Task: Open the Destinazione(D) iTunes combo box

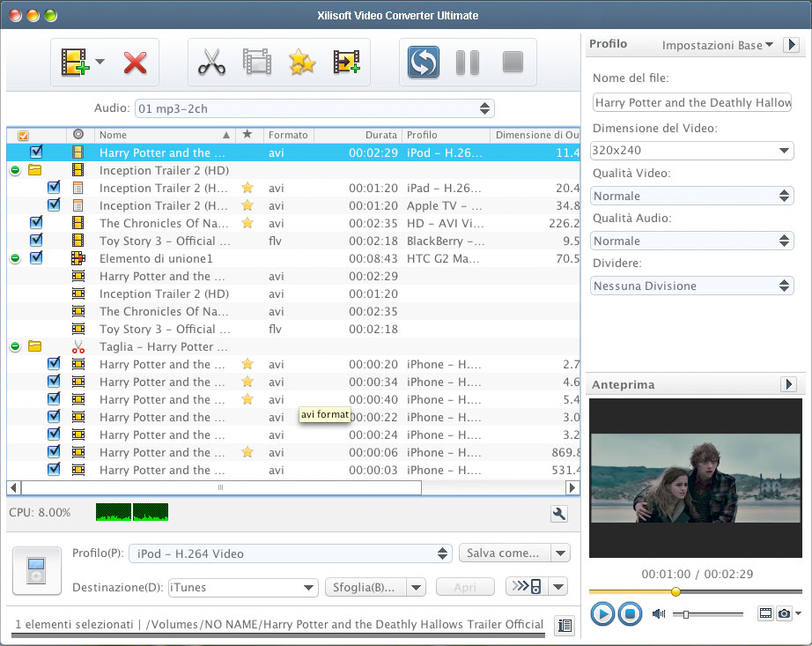Action: point(243,588)
